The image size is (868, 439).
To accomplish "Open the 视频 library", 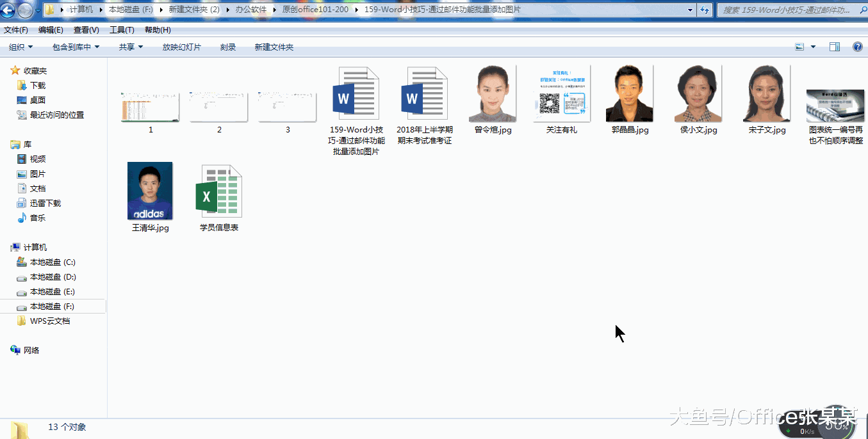I will (38, 159).
